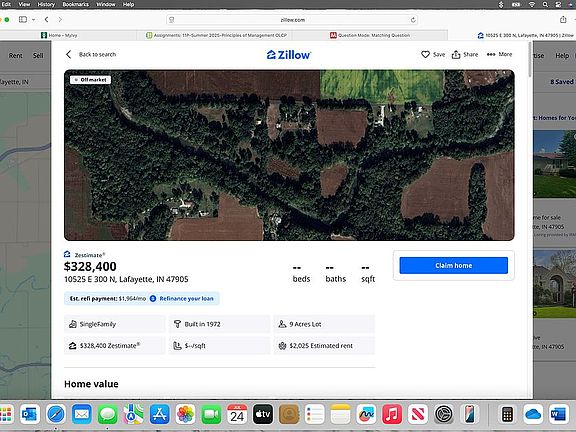Viewport: 576px width, 432px height.
Task: Click the Off market badge
Action: coord(90,80)
